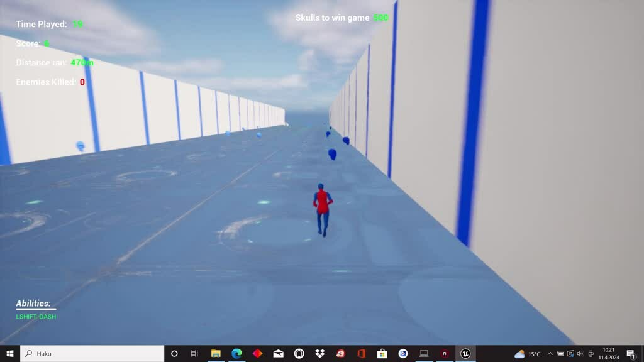Click the Haku search box
The height and width of the screenshot is (362, 644).
click(94, 354)
